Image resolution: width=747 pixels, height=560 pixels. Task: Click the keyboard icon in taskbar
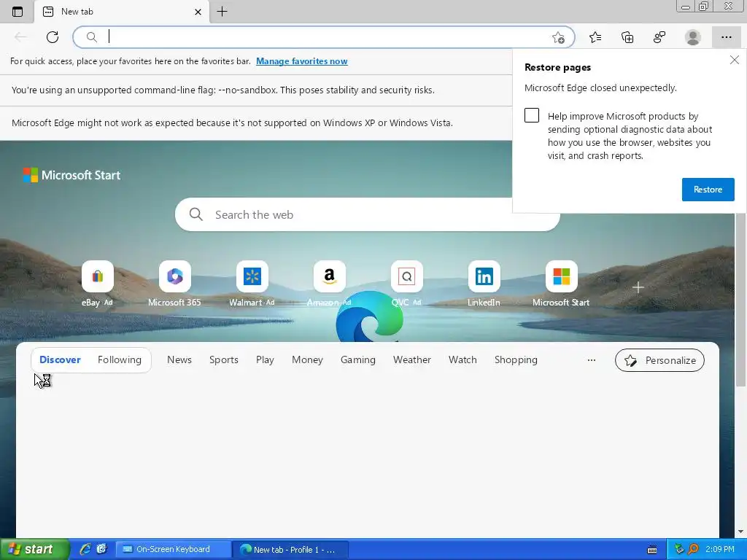652,550
